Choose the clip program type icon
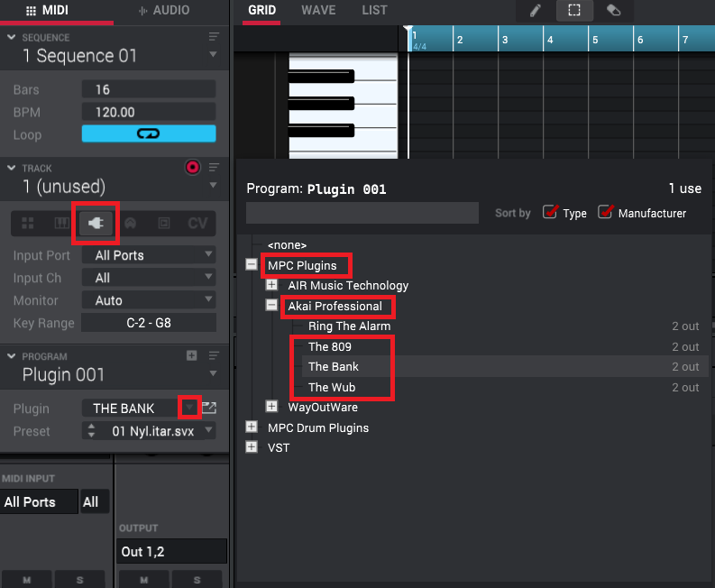This screenshot has width=715, height=588. pos(164,223)
